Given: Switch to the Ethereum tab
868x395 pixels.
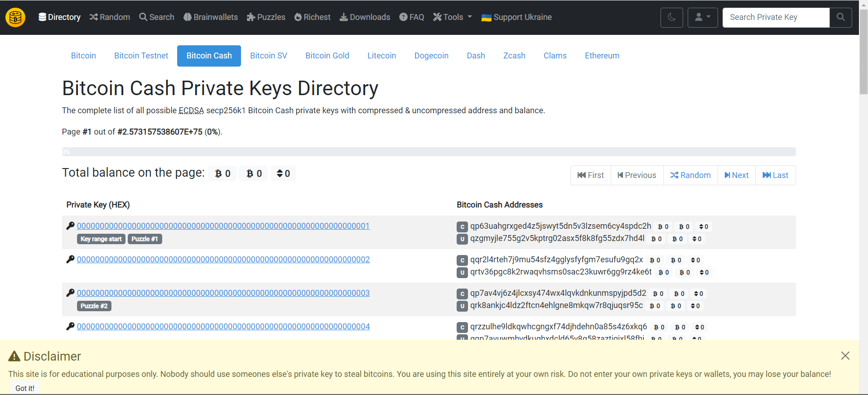Looking at the screenshot, I should pos(602,56).
